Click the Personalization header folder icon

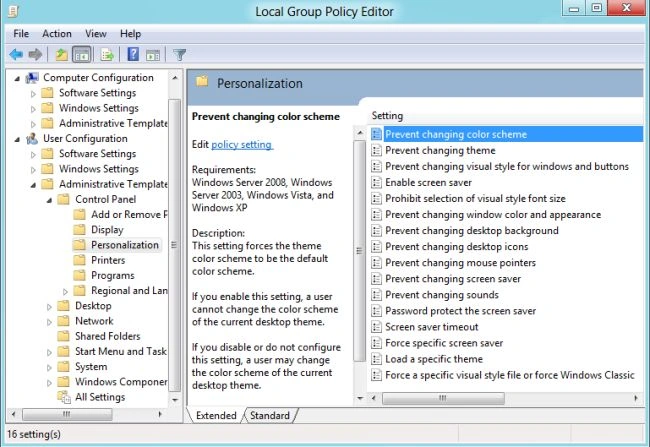(x=202, y=82)
